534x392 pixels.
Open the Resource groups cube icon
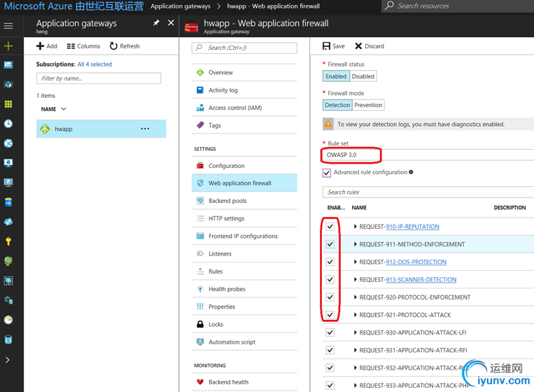(x=8, y=85)
